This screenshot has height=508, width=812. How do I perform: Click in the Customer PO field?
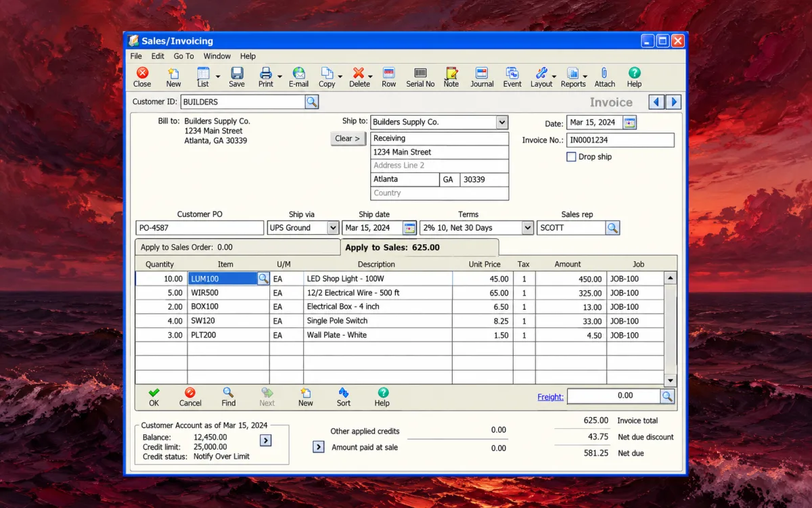pos(200,228)
